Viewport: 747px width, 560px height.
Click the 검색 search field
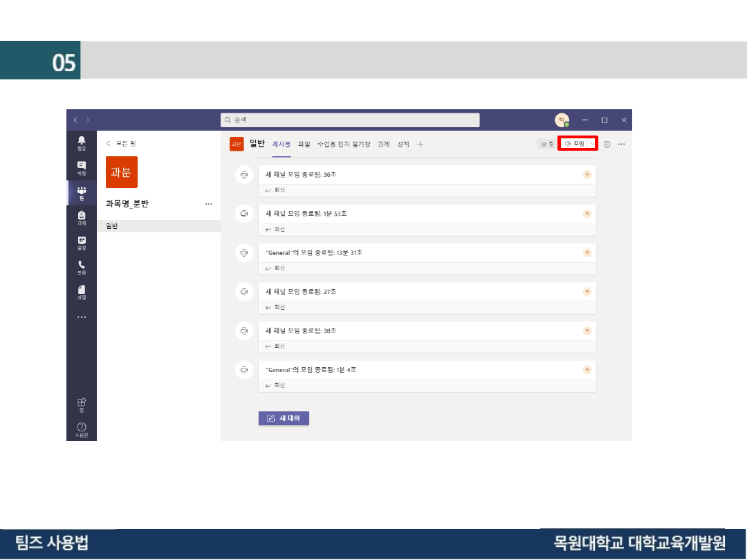click(350, 120)
